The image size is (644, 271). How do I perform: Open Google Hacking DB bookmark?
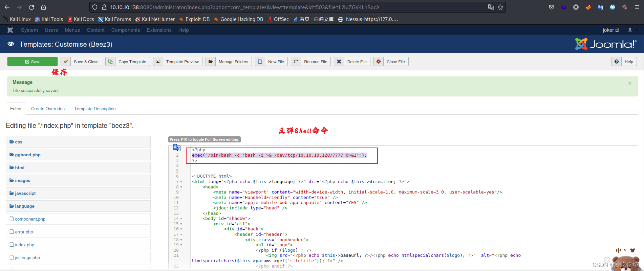tap(238, 19)
